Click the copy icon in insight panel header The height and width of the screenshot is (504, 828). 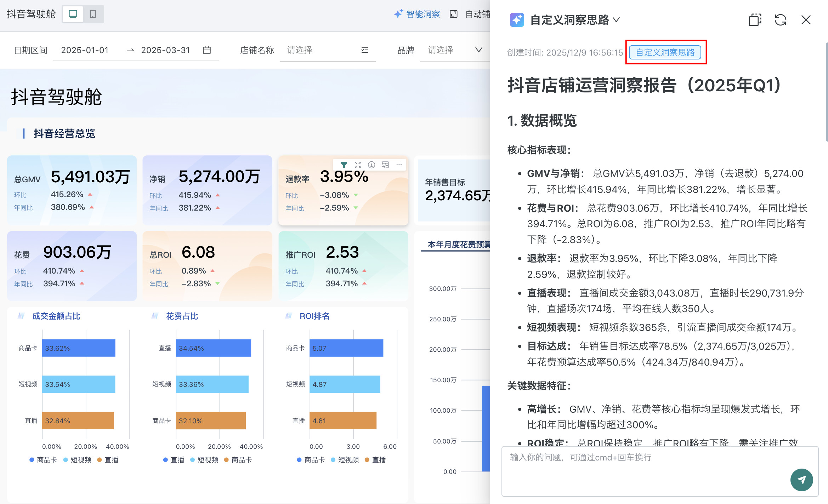coord(755,20)
